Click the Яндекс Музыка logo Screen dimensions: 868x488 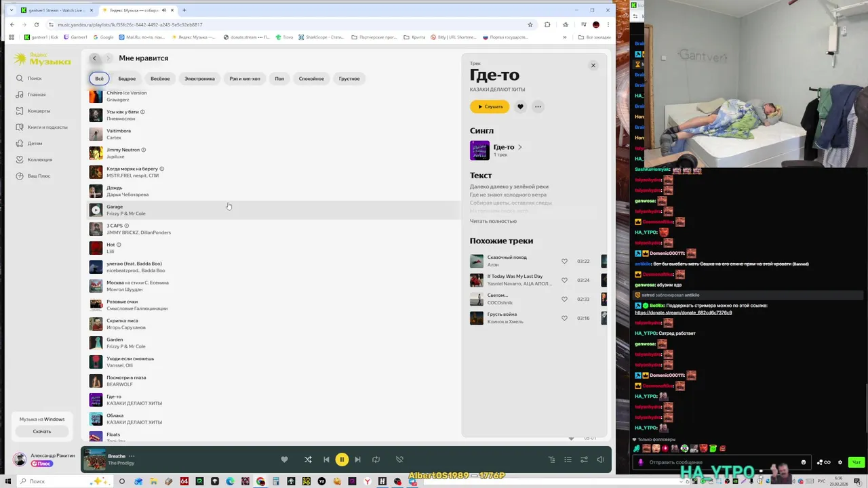(x=42, y=60)
